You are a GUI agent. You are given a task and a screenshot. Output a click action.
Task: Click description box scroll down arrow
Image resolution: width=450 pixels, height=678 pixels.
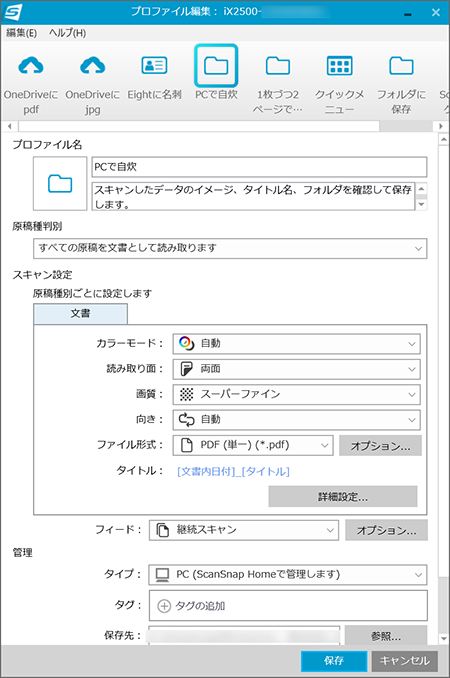click(x=421, y=205)
